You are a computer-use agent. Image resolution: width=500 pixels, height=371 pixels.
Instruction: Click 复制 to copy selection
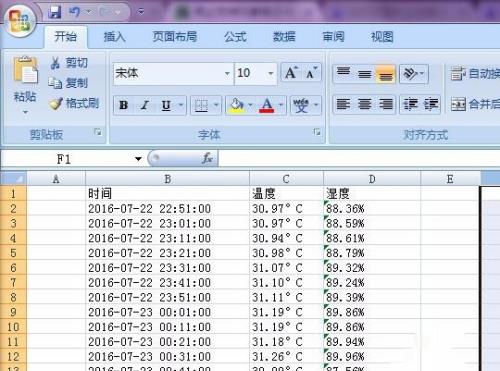click(68, 83)
